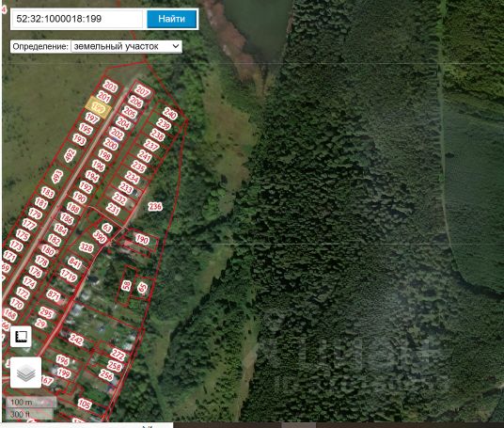Select parcel number 492
This screenshot has height=428, width=504.
71,155
